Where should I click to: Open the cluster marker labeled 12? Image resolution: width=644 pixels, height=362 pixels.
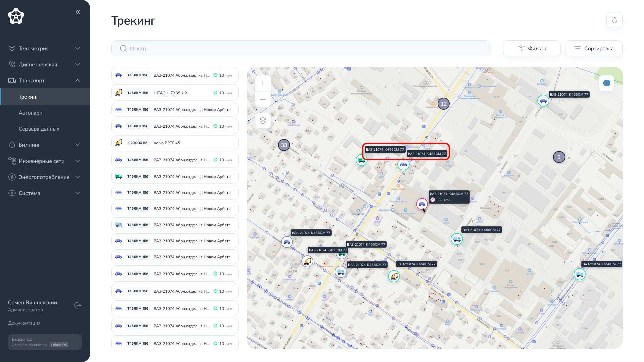point(443,104)
